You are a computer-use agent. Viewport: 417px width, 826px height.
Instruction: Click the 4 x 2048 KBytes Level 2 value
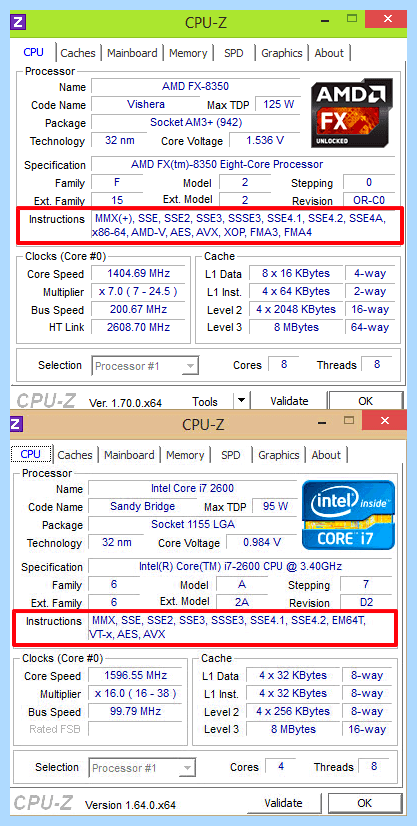pyautogui.click(x=296, y=309)
